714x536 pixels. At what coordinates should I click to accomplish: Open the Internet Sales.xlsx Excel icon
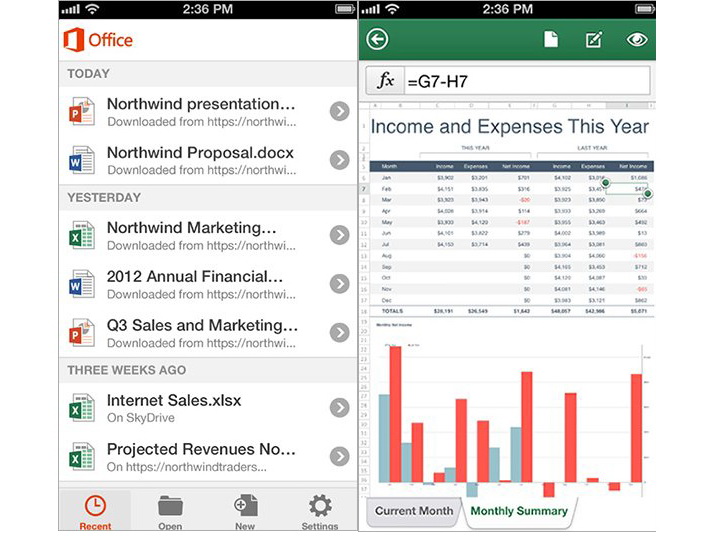pos(82,408)
